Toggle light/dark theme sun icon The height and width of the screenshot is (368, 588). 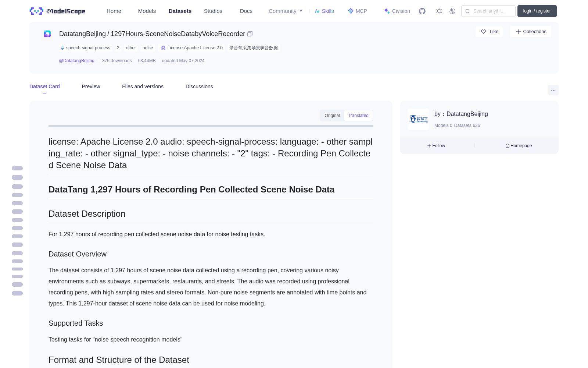coord(439,11)
